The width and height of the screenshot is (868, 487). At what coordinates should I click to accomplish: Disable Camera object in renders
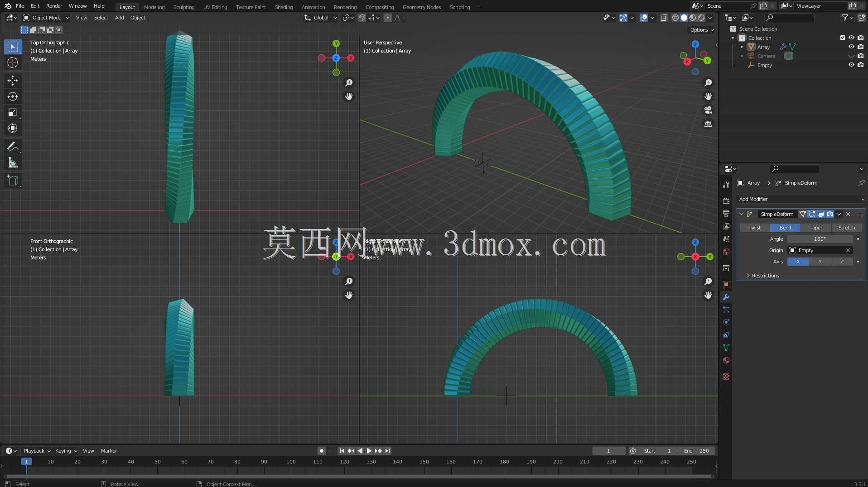[860, 56]
